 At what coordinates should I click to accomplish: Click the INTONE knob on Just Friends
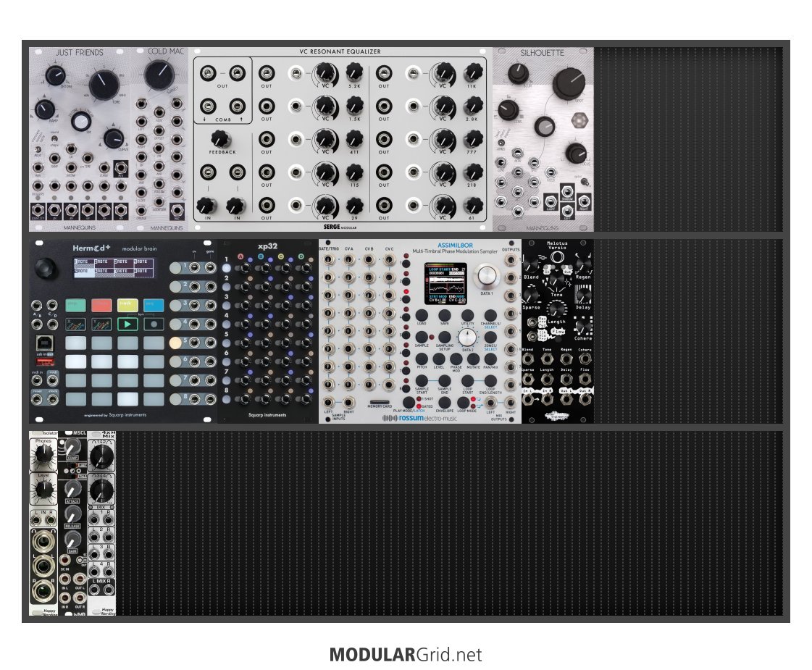click(x=55, y=75)
